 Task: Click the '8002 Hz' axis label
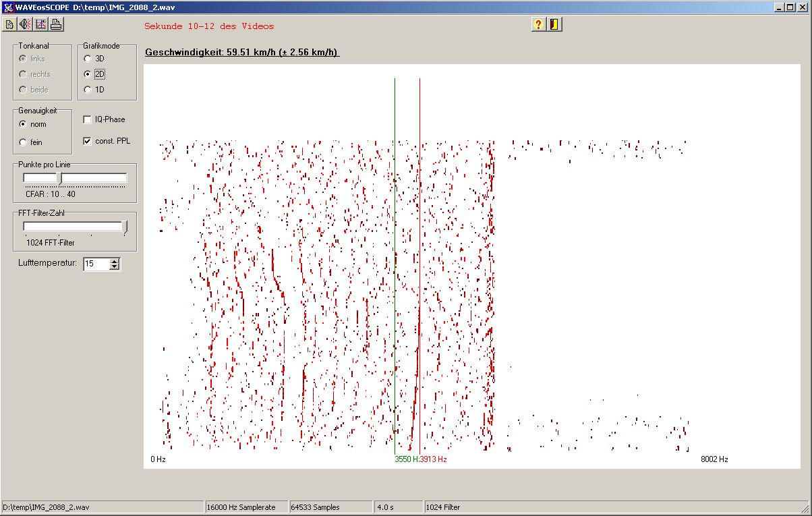714,459
